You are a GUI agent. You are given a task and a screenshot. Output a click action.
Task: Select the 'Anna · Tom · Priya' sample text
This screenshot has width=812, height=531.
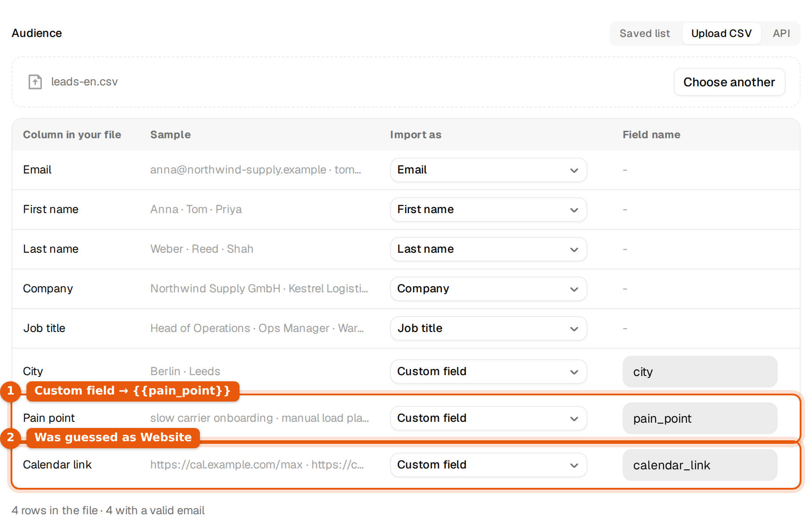196,210
